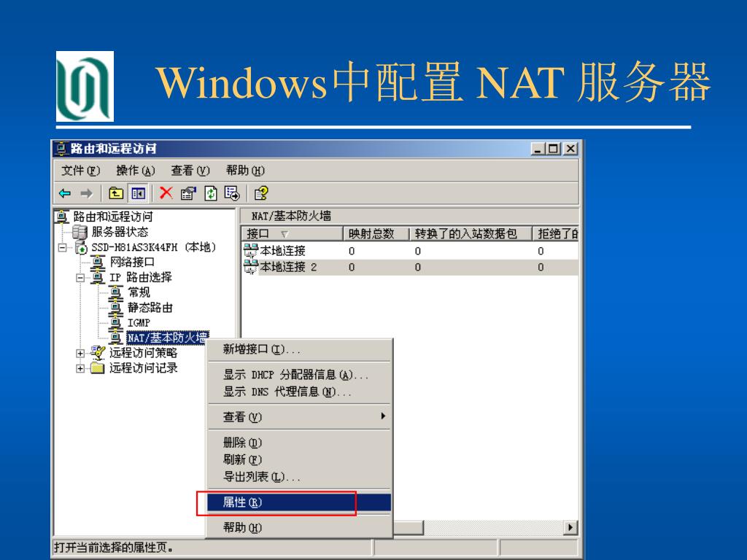The image size is (747, 560).
Task: Select the NAT/基本防火墙 tree item
Action: [x=167, y=338]
